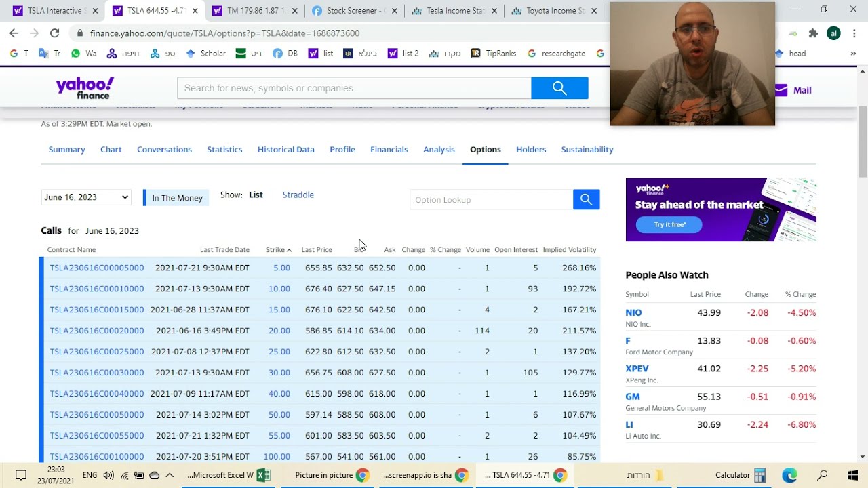Viewport: 868px width, 488px height.
Task: Focus the 'Search for news, symbols or companies' field
Action: pyautogui.click(x=354, y=88)
